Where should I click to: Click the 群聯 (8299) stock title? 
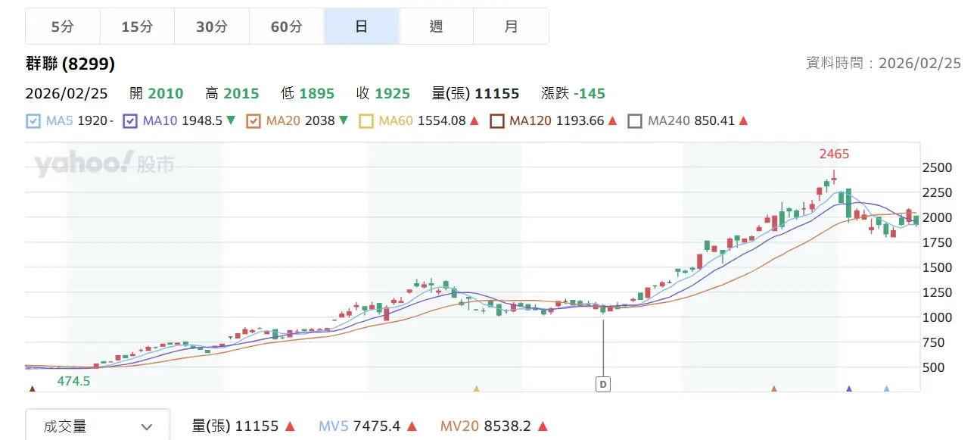tap(70, 64)
